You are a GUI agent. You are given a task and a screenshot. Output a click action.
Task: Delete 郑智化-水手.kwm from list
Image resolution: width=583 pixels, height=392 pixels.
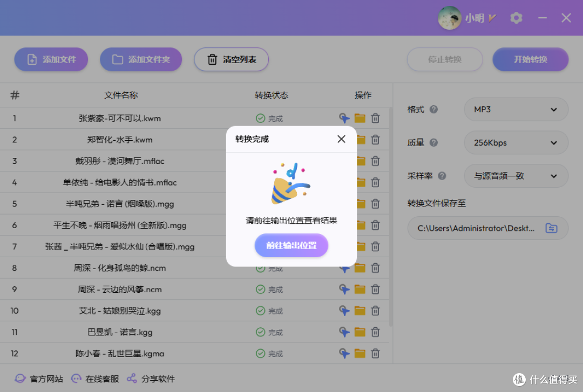(375, 140)
